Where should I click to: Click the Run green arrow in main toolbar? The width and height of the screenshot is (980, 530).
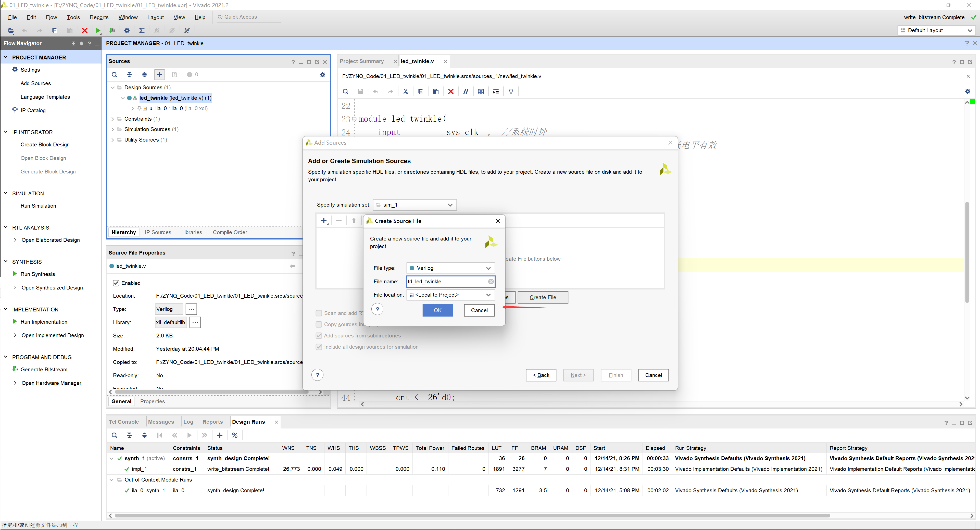(98, 30)
